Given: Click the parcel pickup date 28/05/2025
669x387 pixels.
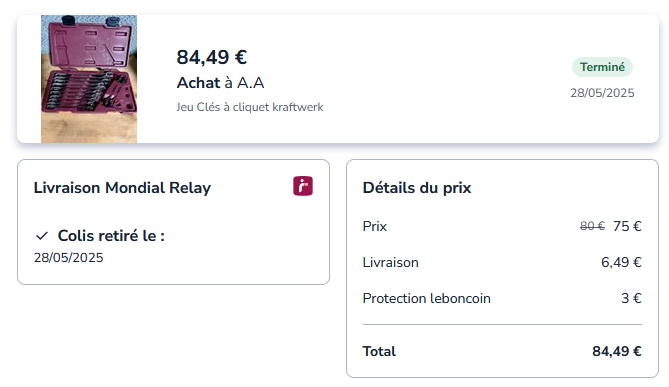Looking at the screenshot, I should click(69, 258).
